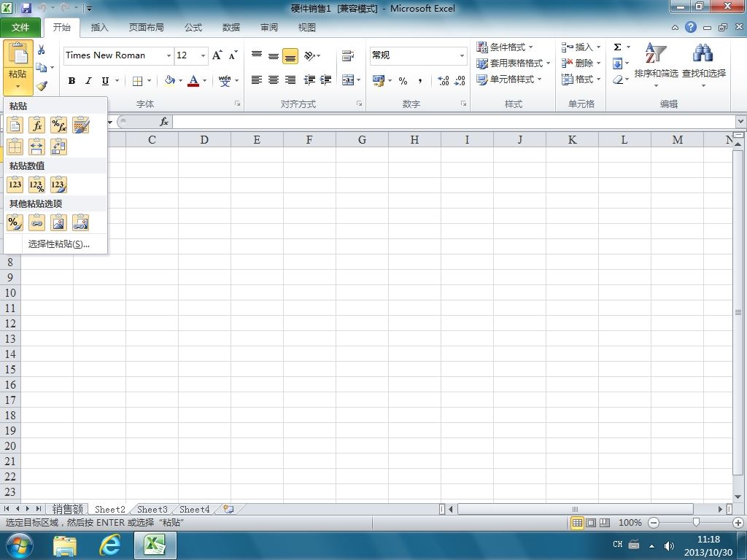Toggle center horizontal alignment
Viewport: 747px width, 560px height.
pyautogui.click(x=274, y=80)
